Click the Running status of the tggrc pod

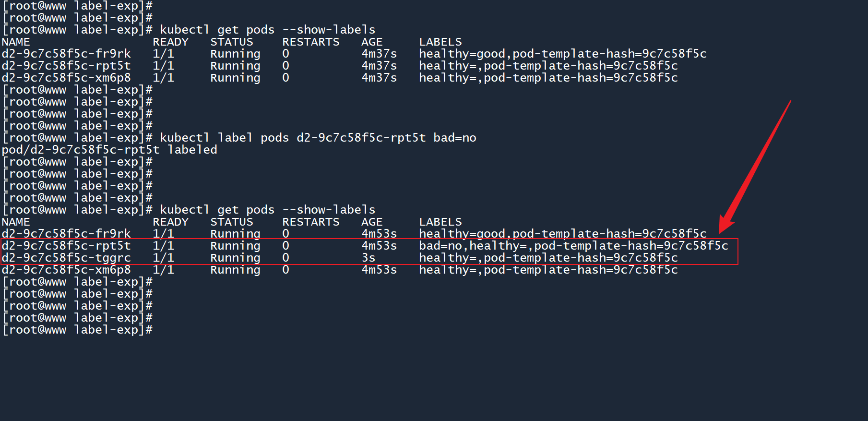click(235, 258)
